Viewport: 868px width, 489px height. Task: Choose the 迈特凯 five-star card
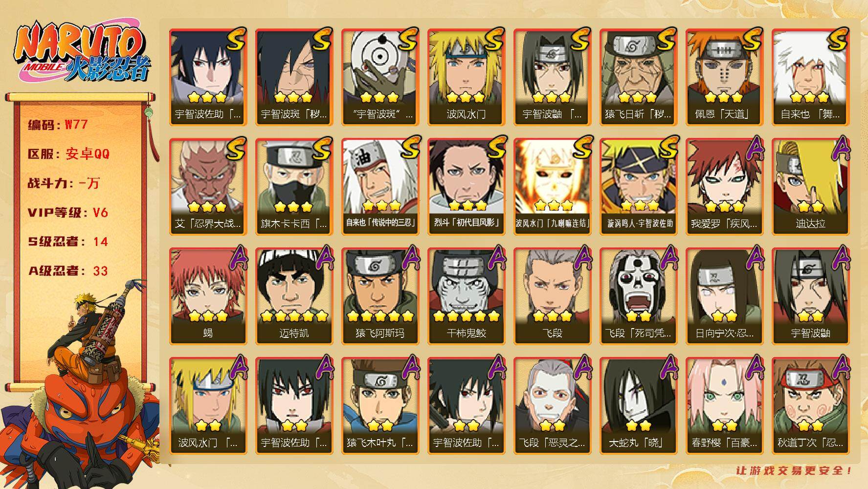[x=294, y=296]
